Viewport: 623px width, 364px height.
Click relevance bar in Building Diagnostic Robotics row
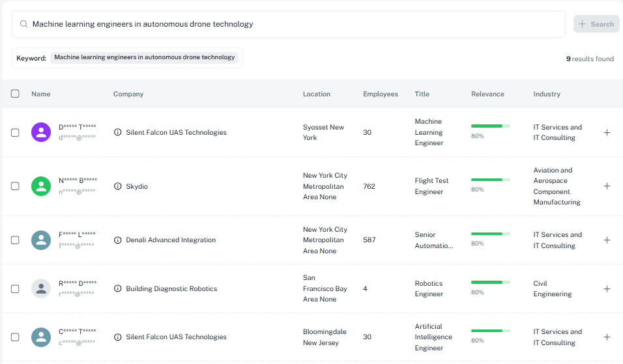point(490,282)
